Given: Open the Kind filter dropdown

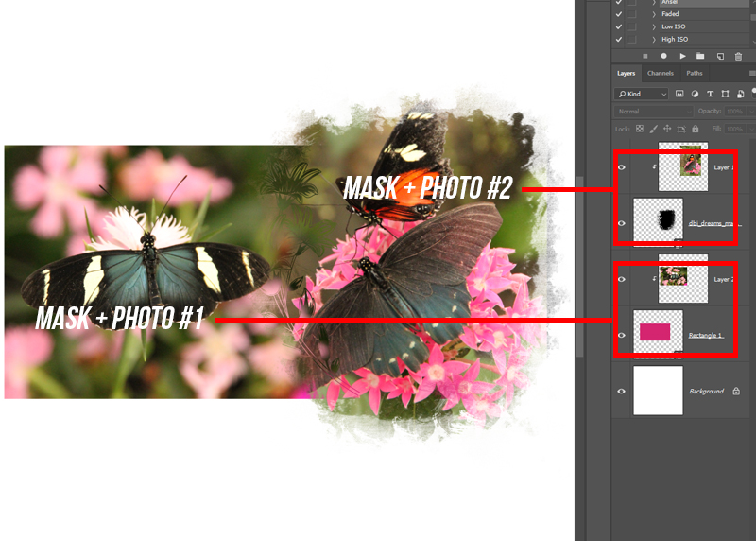Looking at the screenshot, I should point(642,94).
